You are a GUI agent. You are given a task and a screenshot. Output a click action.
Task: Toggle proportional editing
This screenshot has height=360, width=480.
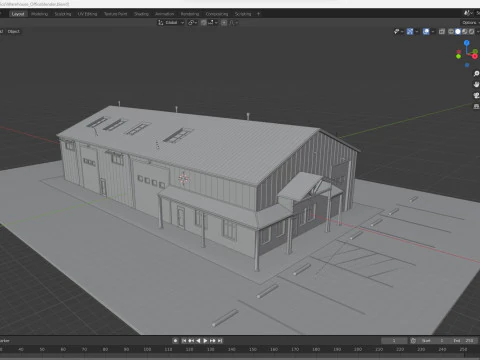click(224, 23)
